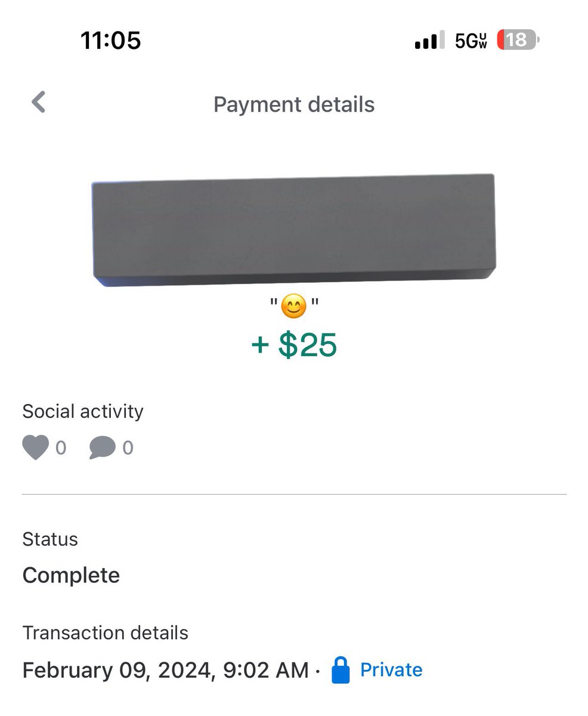588x716 pixels.
Task: Like the payment with heart icon
Action: click(35, 447)
